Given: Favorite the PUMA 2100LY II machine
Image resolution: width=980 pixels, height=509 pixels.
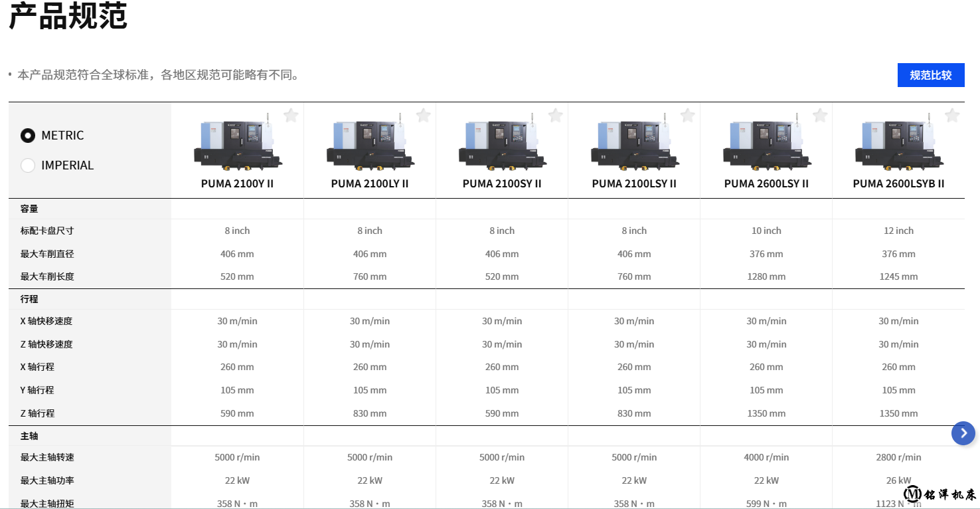Looking at the screenshot, I should click(x=423, y=116).
